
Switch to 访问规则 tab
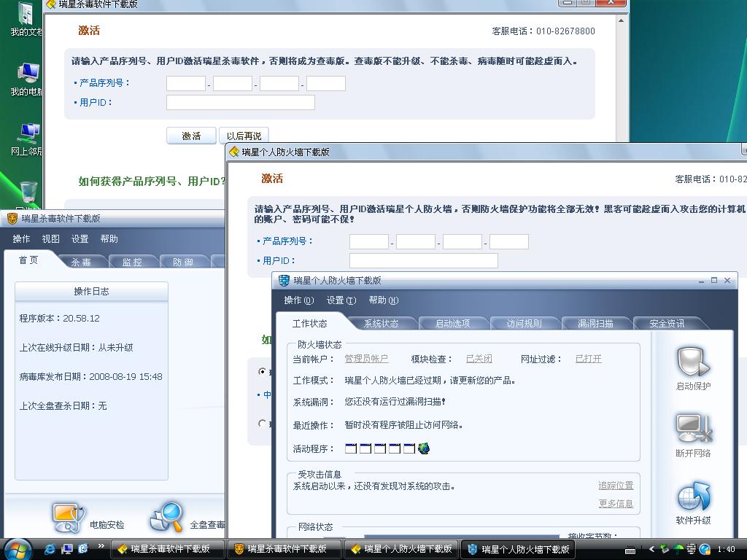(x=524, y=324)
